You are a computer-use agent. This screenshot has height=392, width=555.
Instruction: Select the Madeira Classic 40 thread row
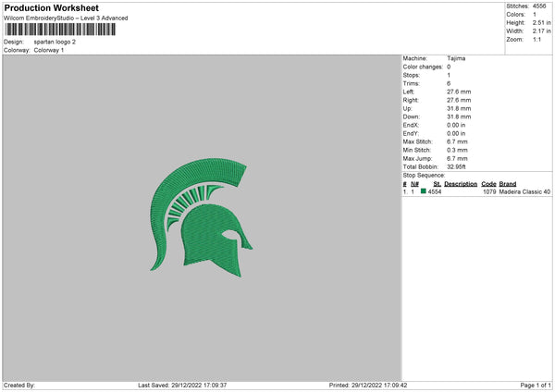click(x=476, y=191)
